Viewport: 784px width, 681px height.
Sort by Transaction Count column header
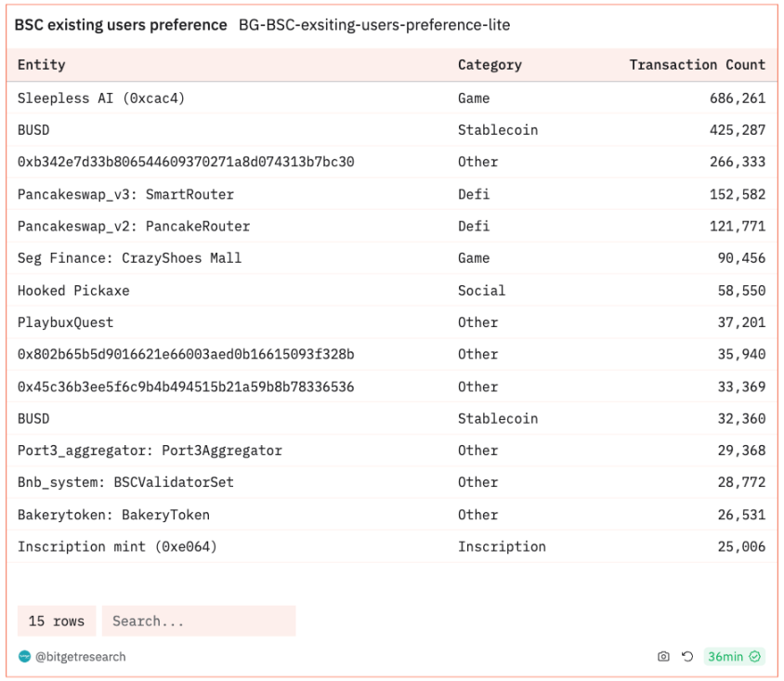coord(697,65)
